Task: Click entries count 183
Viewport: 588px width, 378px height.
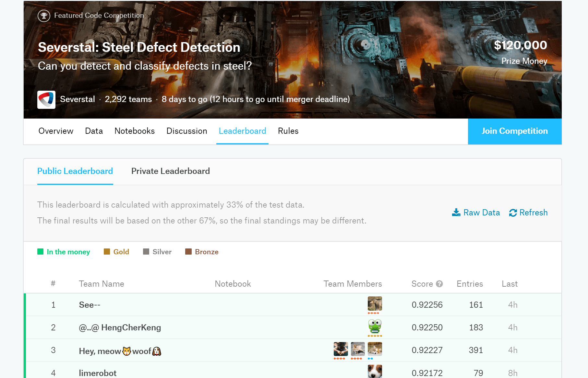Action: 476,327
